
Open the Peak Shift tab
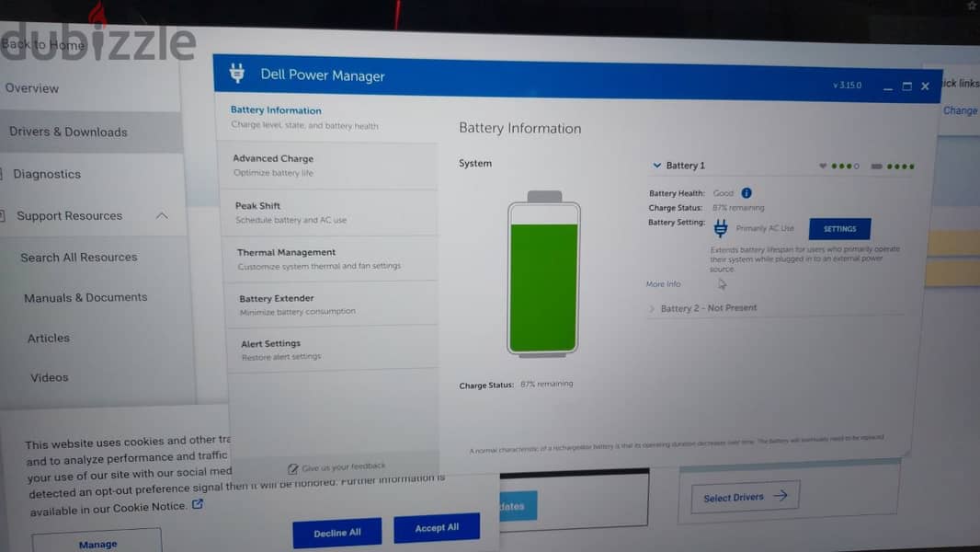click(330, 213)
